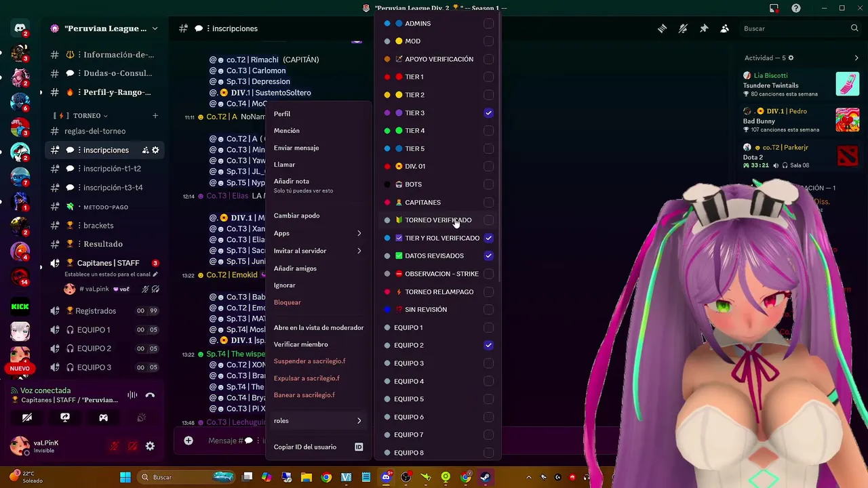Check the ADMINS role checkbox

click(488, 23)
